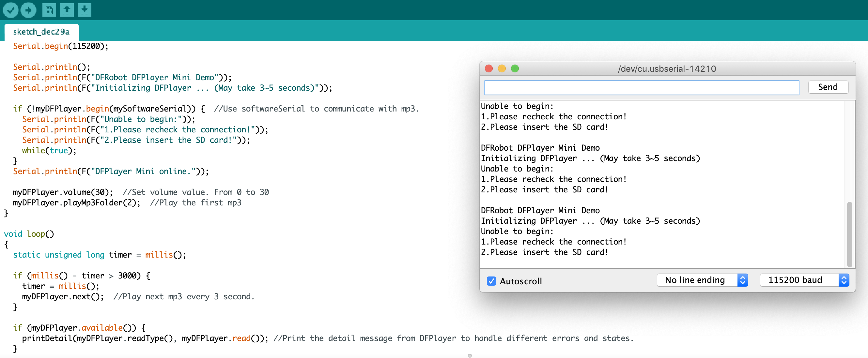
Task: Click the green zoom icon on serial monitor
Action: [x=515, y=69]
